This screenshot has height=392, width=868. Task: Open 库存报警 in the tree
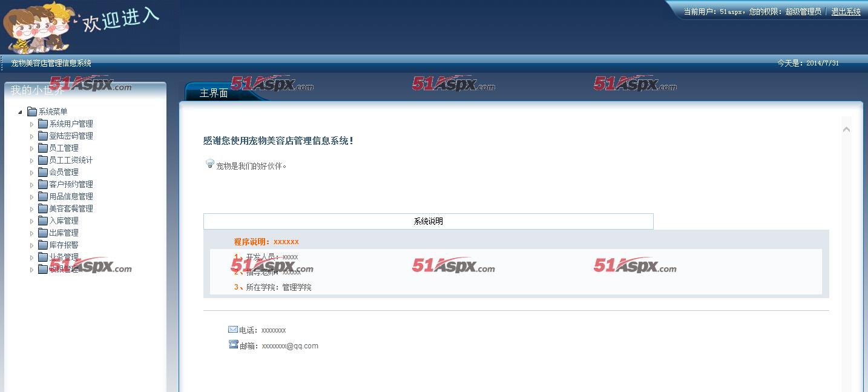click(64, 245)
